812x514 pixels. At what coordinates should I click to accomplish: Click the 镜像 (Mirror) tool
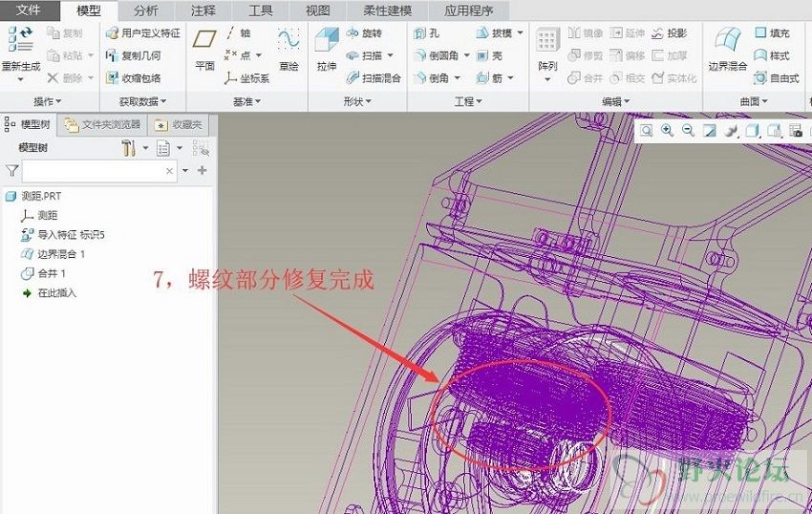586,33
